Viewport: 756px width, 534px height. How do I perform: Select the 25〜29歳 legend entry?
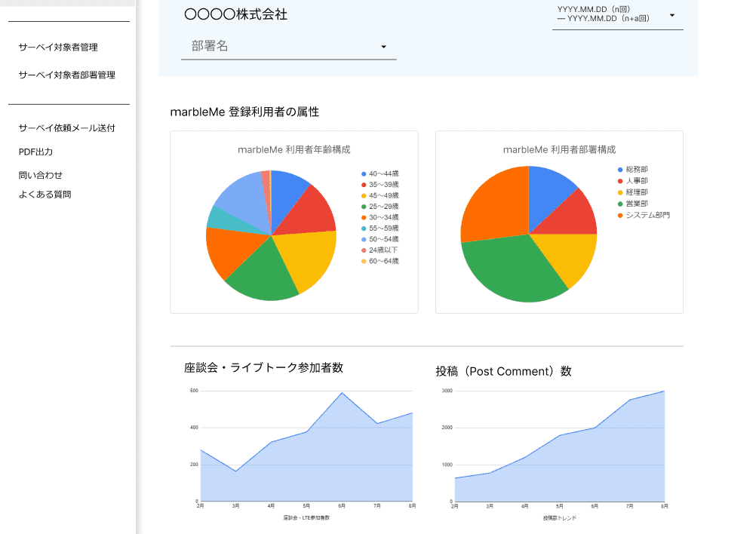380,206
